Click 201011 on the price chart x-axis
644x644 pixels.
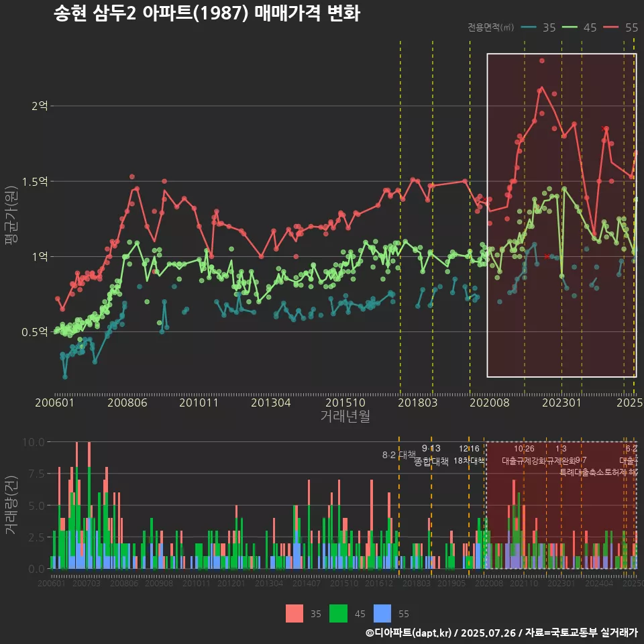[x=199, y=402]
